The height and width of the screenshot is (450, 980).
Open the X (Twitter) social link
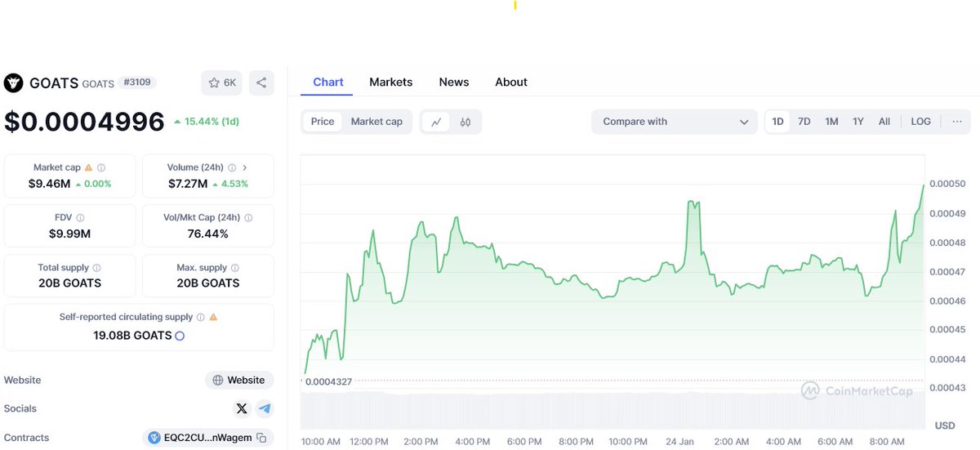tap(241, 408)
